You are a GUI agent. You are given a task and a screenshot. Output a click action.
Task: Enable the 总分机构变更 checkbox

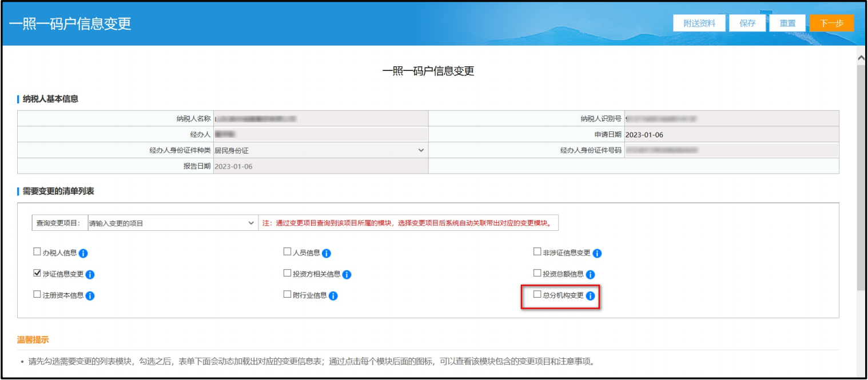click(x=537, y=295)
